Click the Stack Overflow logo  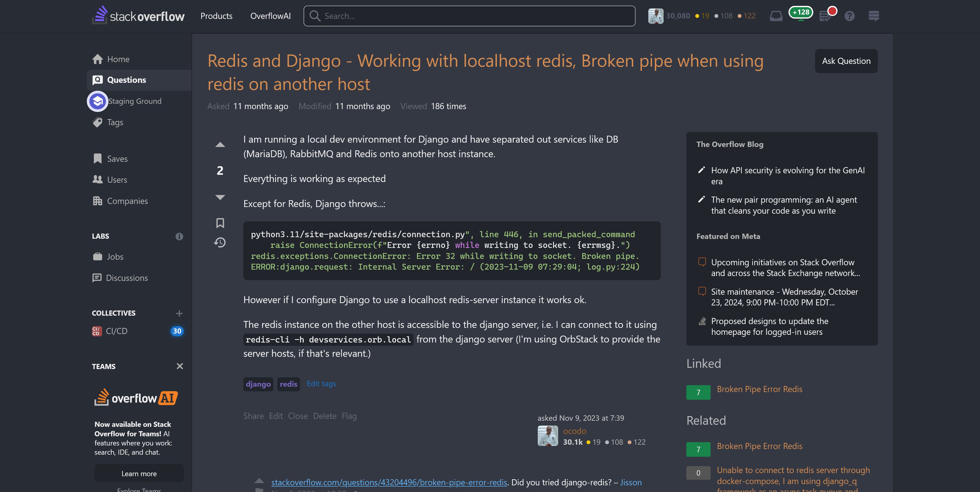[x=138, y=16]
